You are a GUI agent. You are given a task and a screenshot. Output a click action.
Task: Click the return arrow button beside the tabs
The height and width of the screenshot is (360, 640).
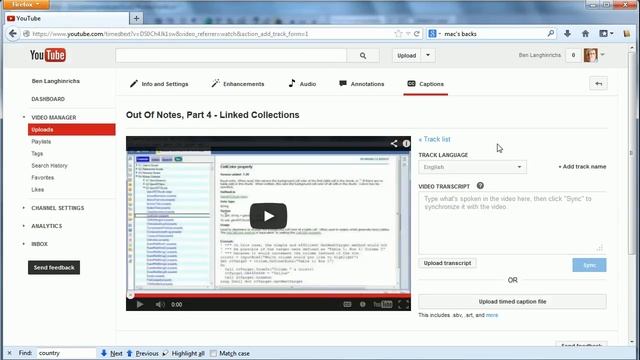click(x=598, y=84)
